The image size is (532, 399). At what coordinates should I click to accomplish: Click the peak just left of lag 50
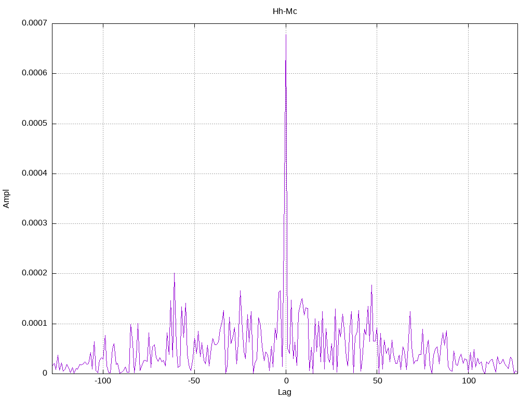(371, 285)
